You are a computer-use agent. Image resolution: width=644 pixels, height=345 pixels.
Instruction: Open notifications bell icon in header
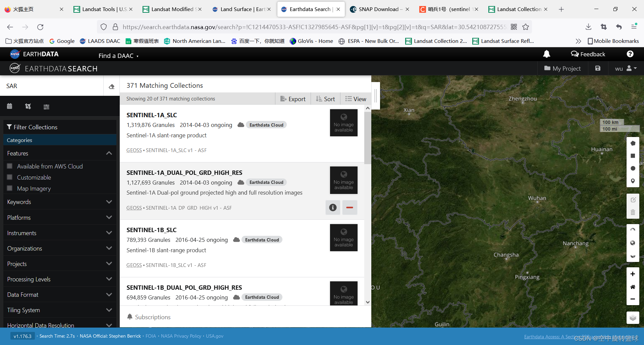(x=547, y=54)
